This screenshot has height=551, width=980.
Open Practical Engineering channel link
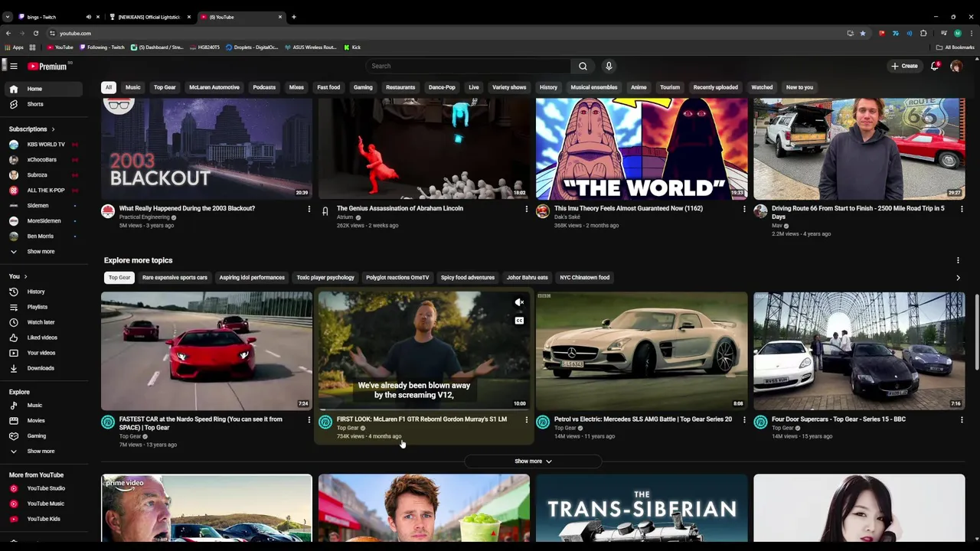point(145,217)
